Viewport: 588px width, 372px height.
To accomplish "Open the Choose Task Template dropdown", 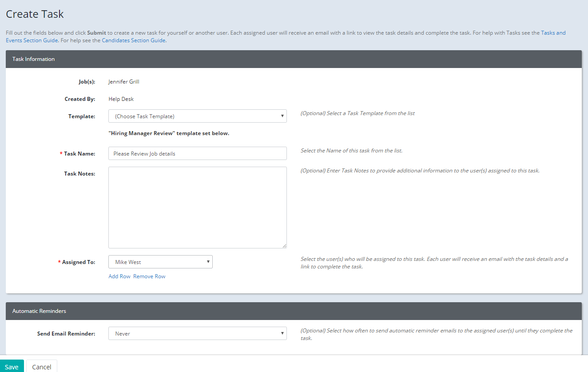I will click(197, 116).
